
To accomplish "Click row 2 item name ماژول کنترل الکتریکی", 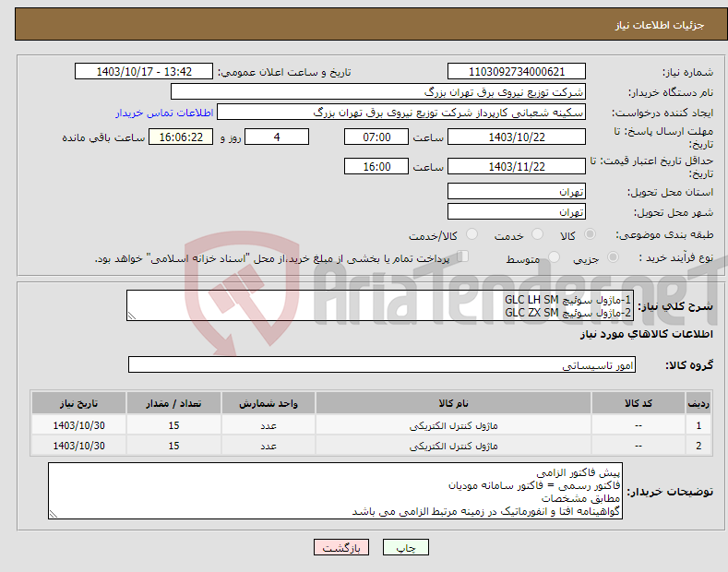I will [453, 446].
